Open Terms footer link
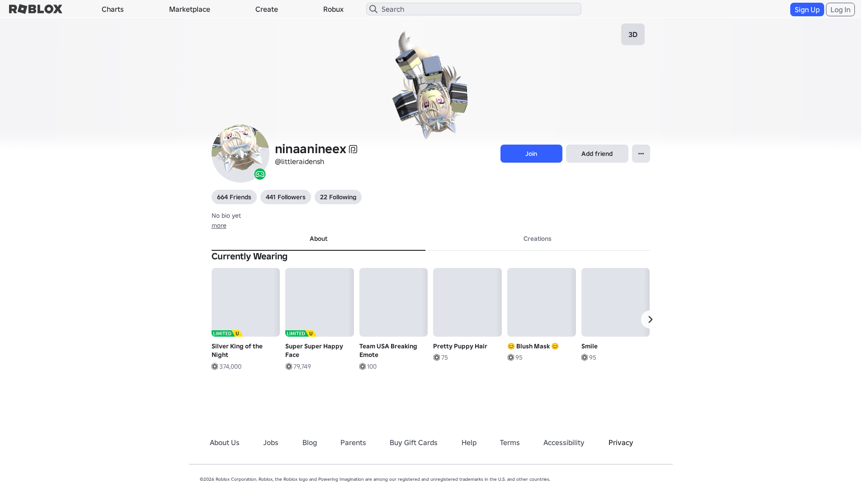Image resolution: width=868 pixels, height=488 pixels. 510,443
